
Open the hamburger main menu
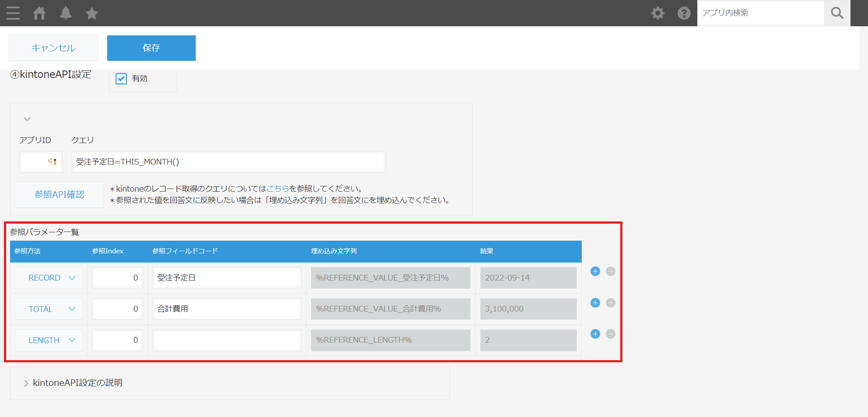[13, 13]
